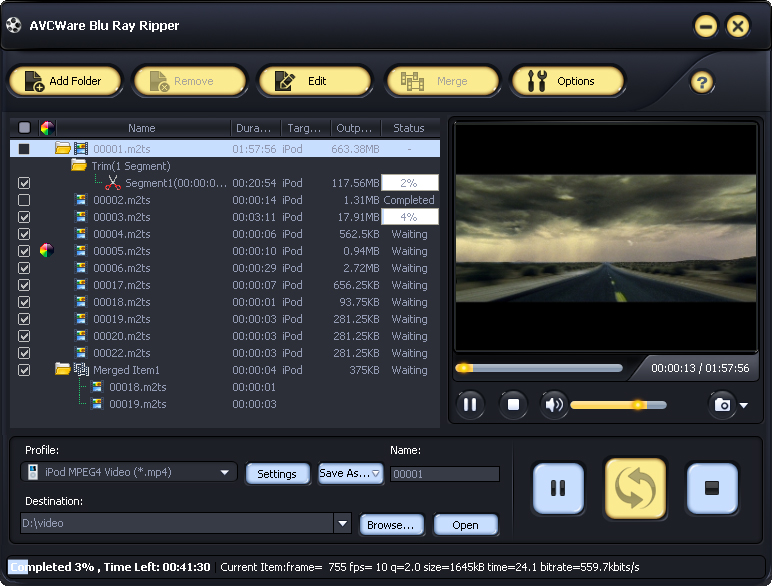
Task: Click the large pause conversion button
Action: point(558,488)
